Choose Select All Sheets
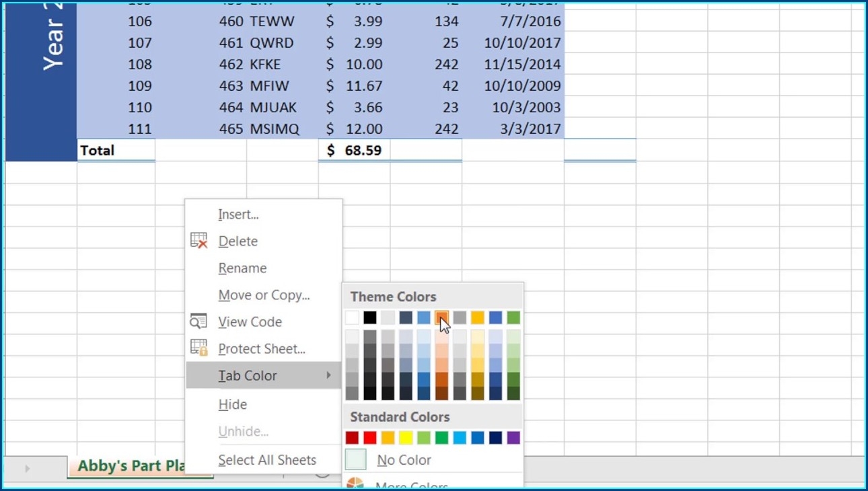 267,460
